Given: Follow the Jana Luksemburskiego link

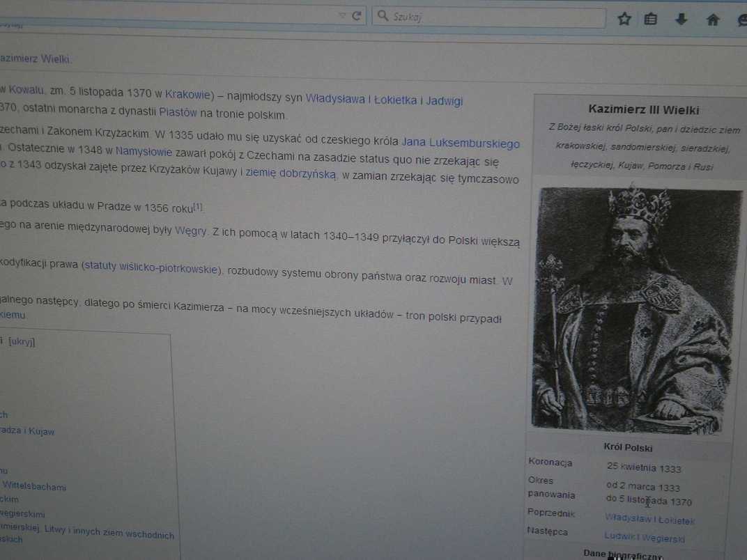Looking at the screenshot, I should pos(460,143).
